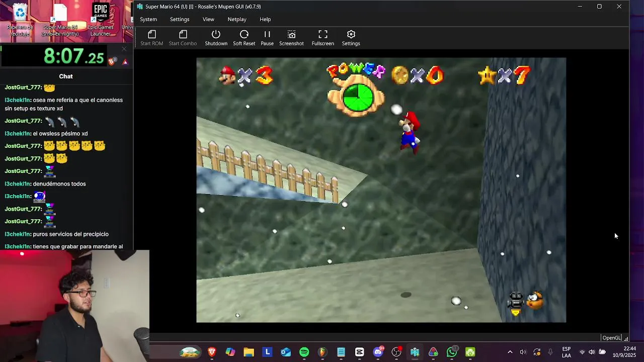The height and width of the screenshot is (362, 644).
Task: Open FL Studio from the taskbar
Action: (x=323, y=352)
